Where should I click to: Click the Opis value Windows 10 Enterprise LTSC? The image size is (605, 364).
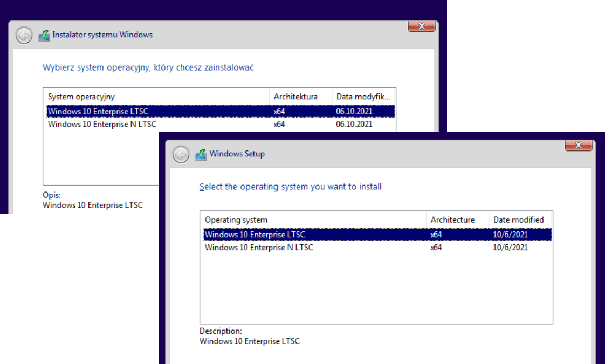(x=93, y=205)
